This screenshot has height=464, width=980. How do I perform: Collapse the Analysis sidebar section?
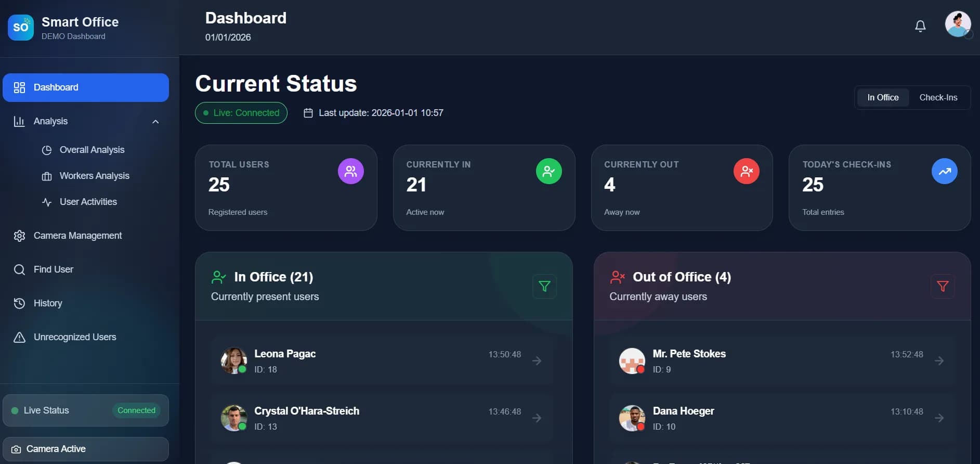pyautogui.click(x=155, y=121)
